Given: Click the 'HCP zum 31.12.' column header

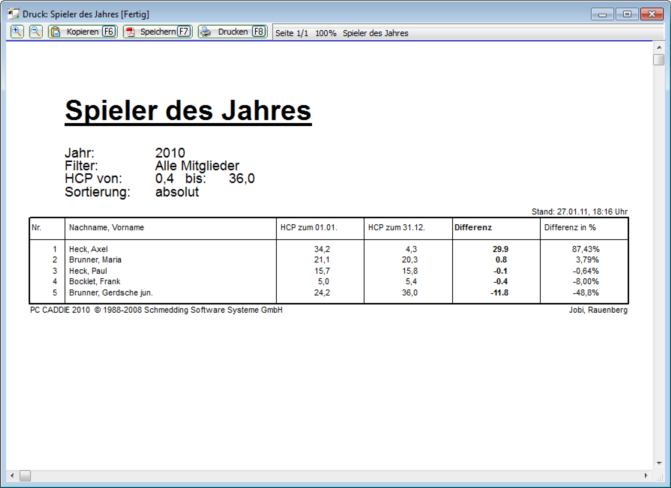Looking at the screenshot, I should [x=397, y=228].
